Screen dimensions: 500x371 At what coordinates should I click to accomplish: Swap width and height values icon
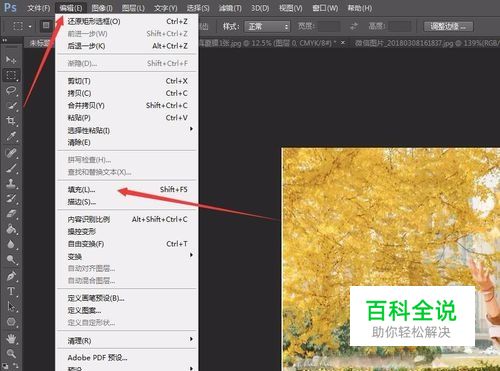(354, 26)
